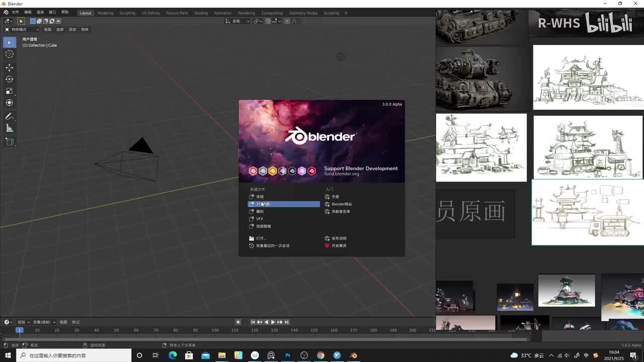Viewport: 644px width, 362px height.
Task: Pick the Add Cube tool
Action: coord(9,142)
